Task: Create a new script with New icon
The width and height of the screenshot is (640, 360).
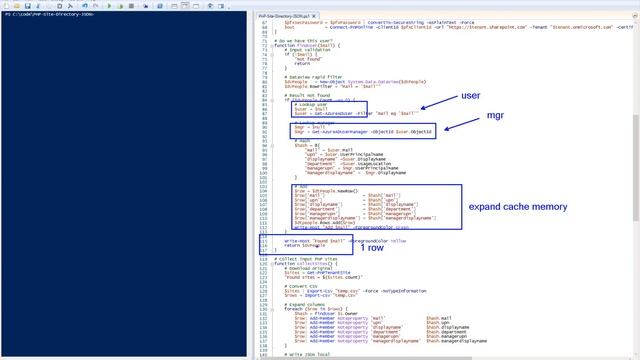Action: (6, 6)
